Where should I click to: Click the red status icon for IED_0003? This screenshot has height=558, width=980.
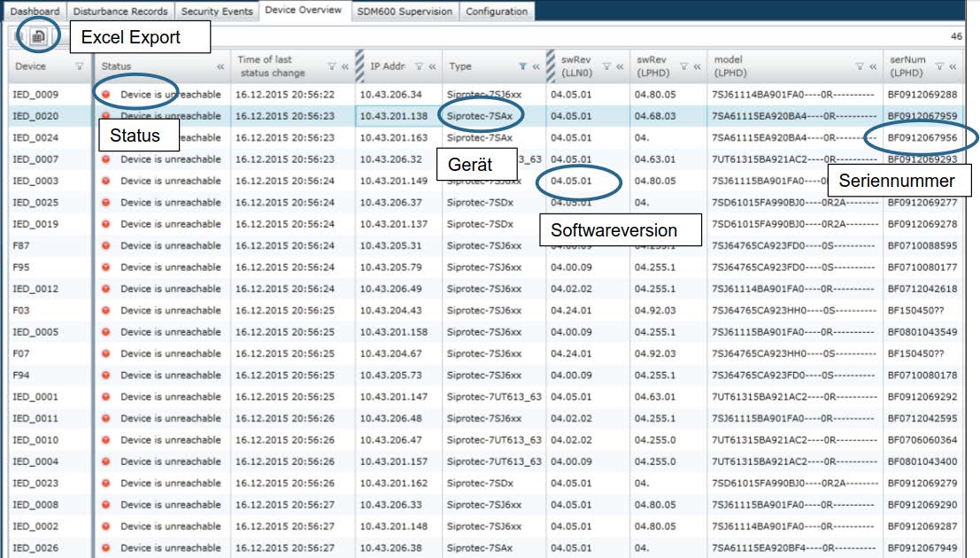(x=106, y=181)
